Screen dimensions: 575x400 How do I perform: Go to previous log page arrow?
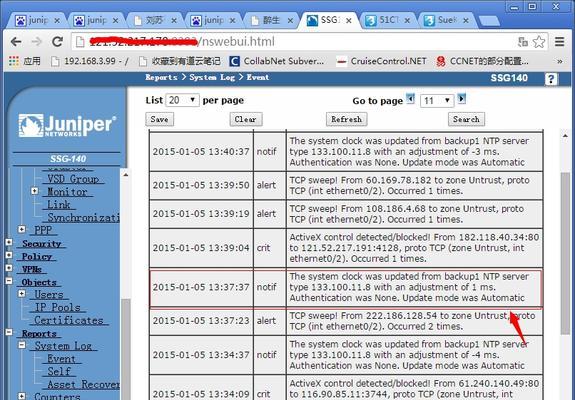(x=410, y=99)
